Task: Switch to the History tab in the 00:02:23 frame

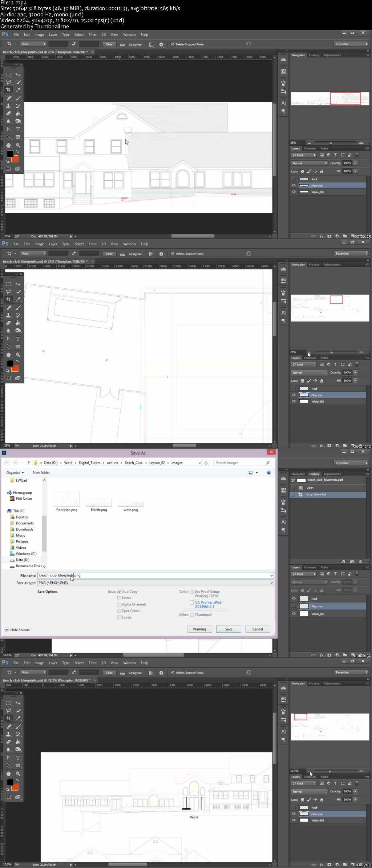Action: tap(314, 55)
